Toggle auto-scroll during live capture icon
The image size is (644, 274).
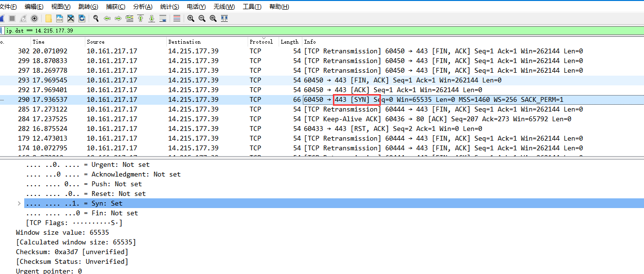pos(163,18)
